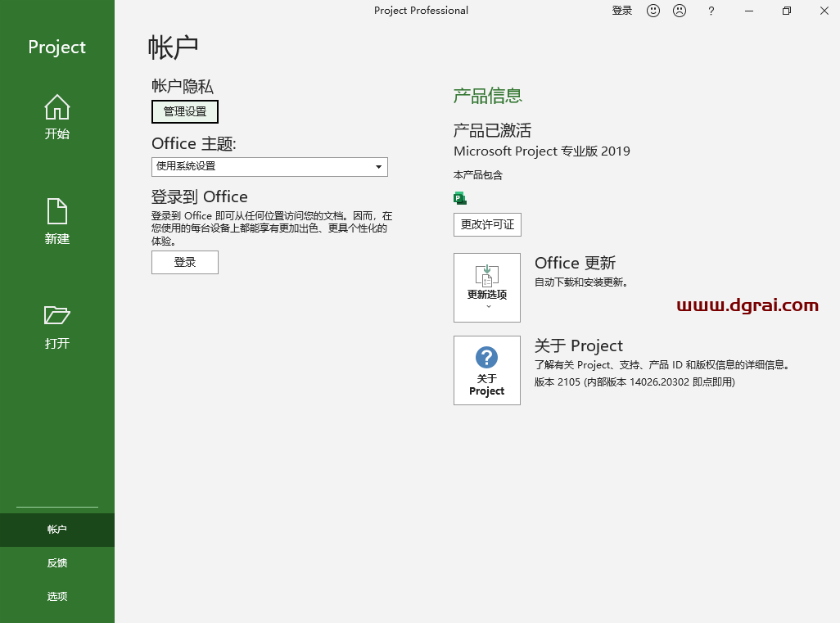840x623 pixels.
Task: Open 更新选项 update options button
Action: [x=487, y=287]
